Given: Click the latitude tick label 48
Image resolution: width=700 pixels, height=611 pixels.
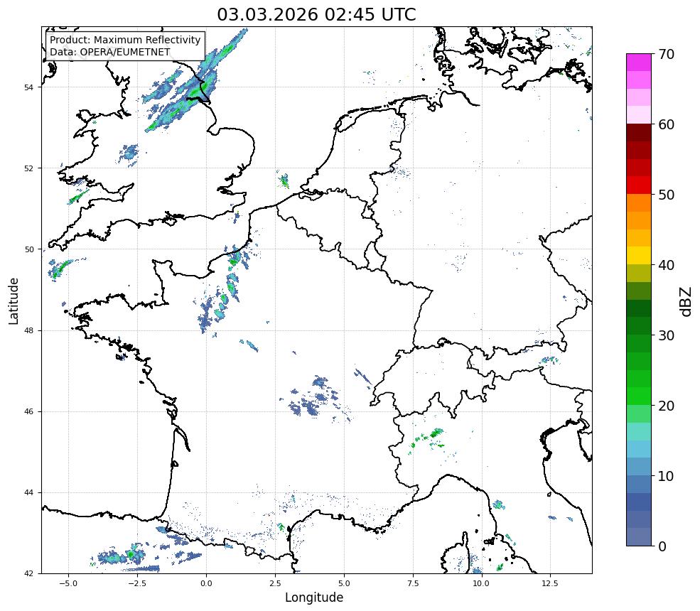Looking at the screenshot, I should [28, 330].
